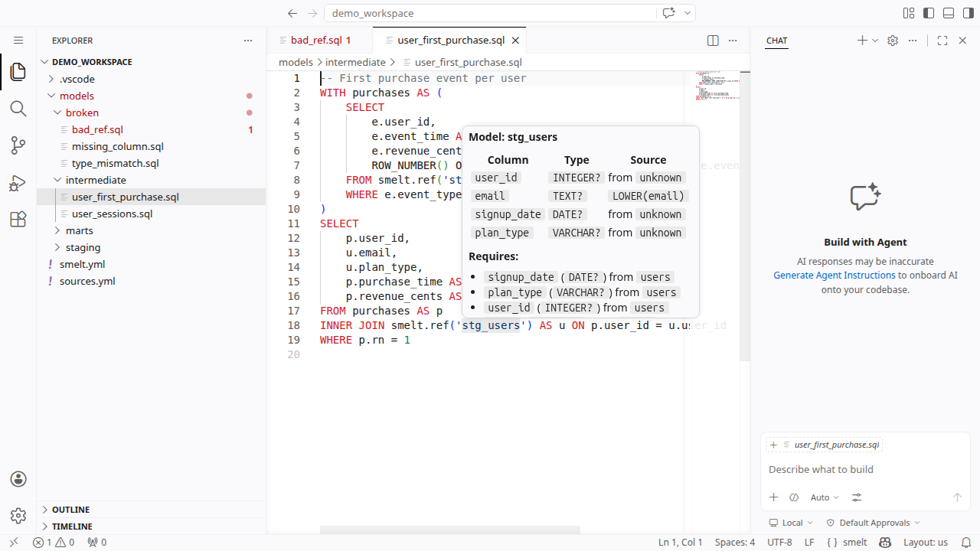The height and width of the screenshot is (551, 980).
Task: Open the Extensions view
Action: coord(18,219)
